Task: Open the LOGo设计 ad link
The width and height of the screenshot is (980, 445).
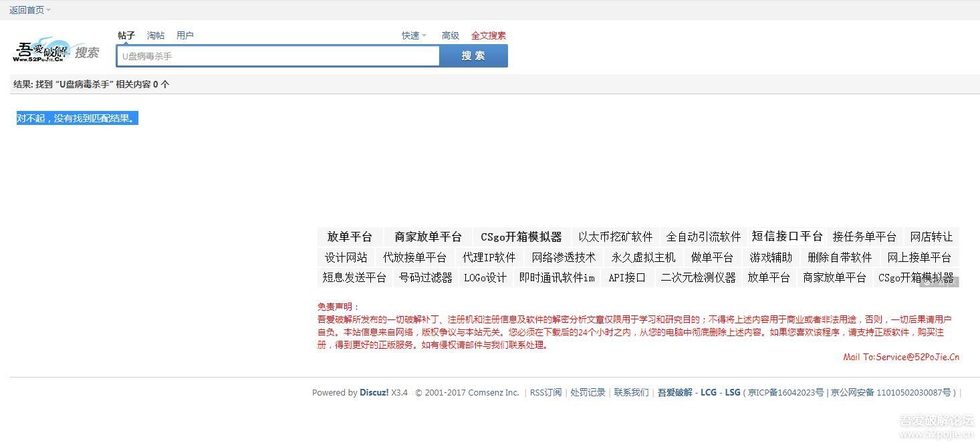Action: click(485, 277)
